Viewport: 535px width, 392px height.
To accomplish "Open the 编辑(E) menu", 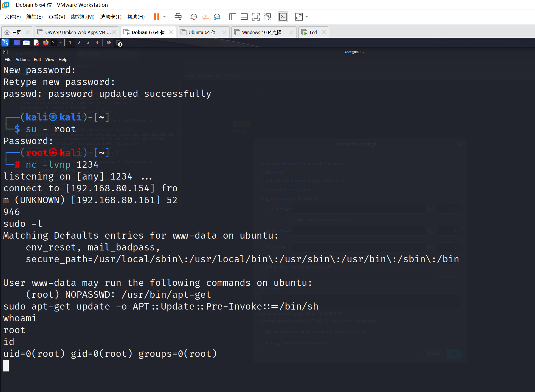I will pyautogui.click(x=34, y=17).
